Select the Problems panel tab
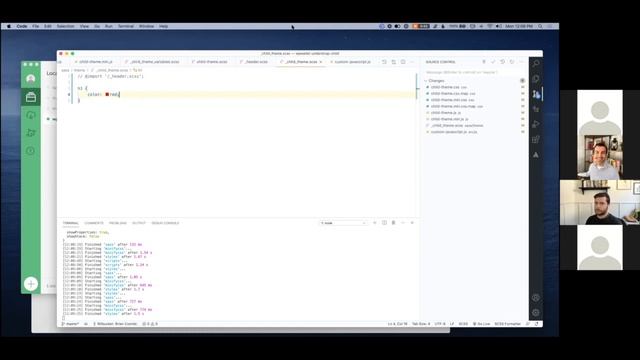The height and width of the screenshot is (360, 640). (118, 223)
